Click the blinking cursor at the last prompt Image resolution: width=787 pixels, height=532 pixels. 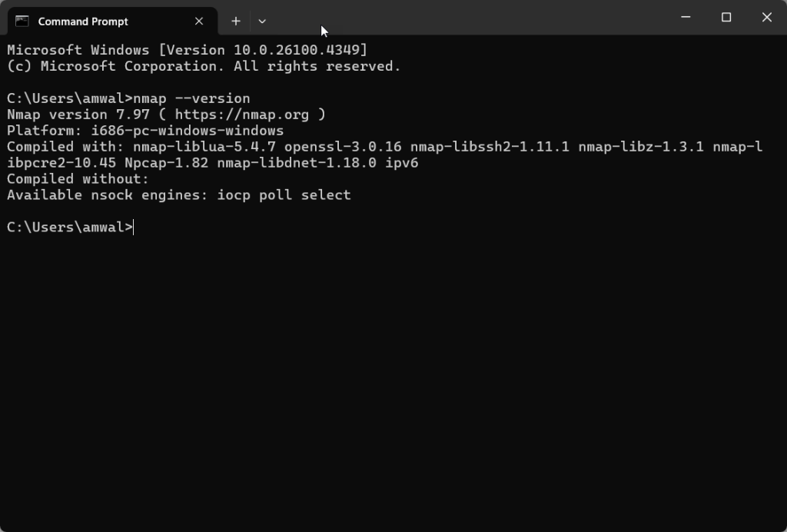(x=134, y=228)
